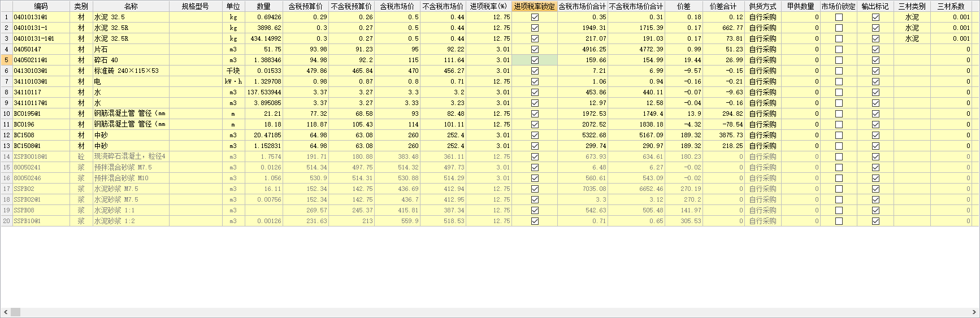980x318 pixels.
Task: Click the 规格型号 column header
Action: 196,6
